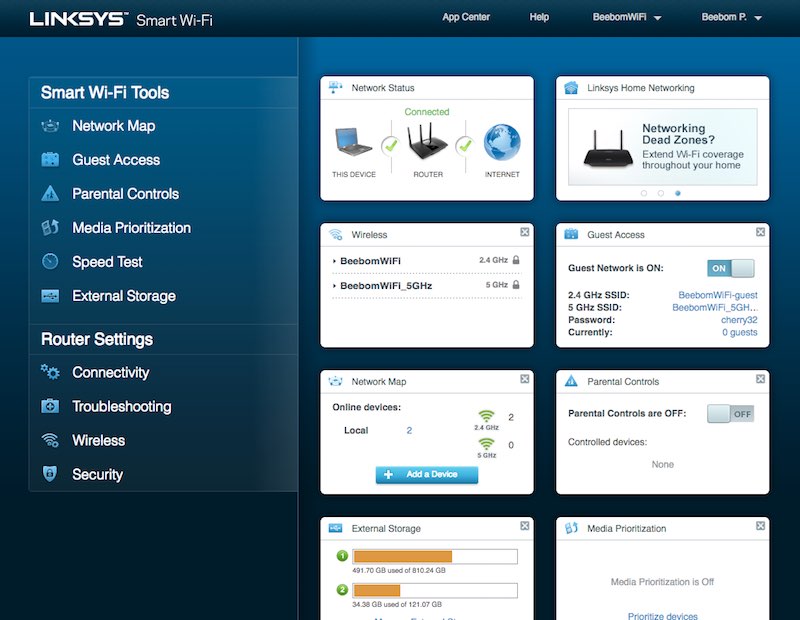Open the Beebom P. account menu
Screen dimensions: 800x620
[728, 17]
